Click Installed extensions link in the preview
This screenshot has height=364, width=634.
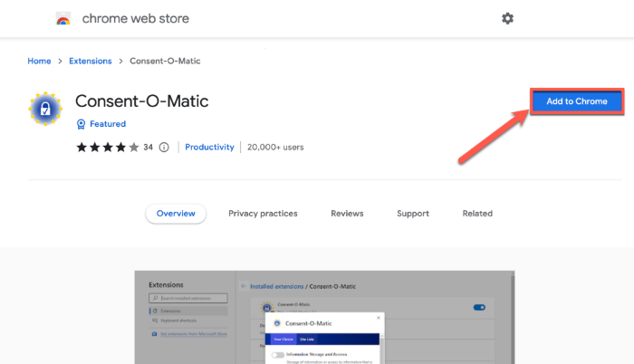click(x=276, y=286)
